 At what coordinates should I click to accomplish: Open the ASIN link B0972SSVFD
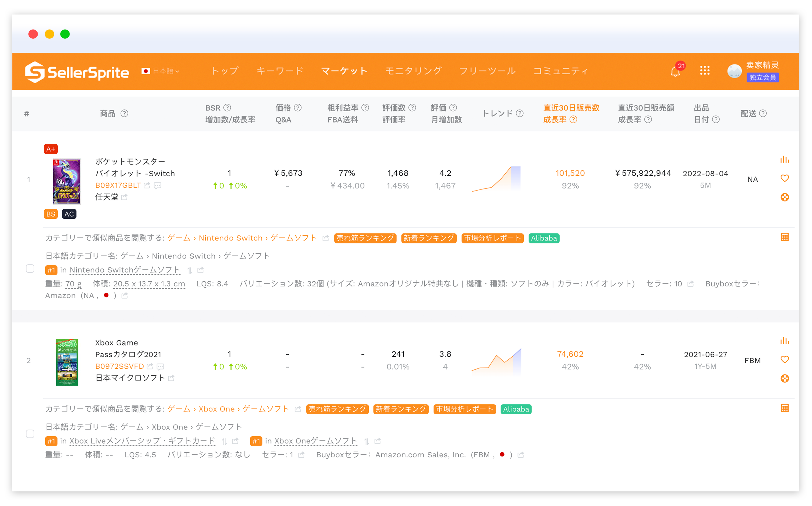119,367
